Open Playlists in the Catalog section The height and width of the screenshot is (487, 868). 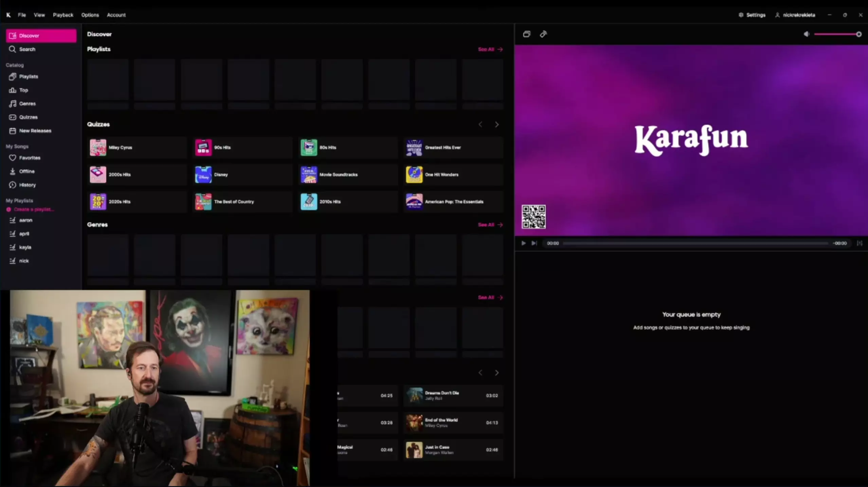(x=41, y=77)
